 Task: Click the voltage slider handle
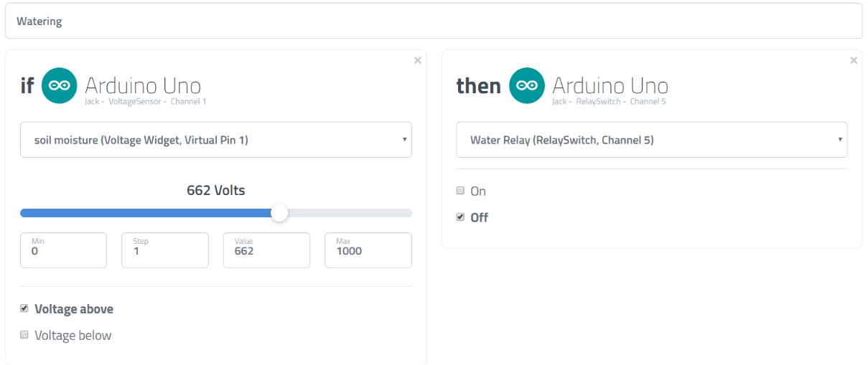pos(279,213)
